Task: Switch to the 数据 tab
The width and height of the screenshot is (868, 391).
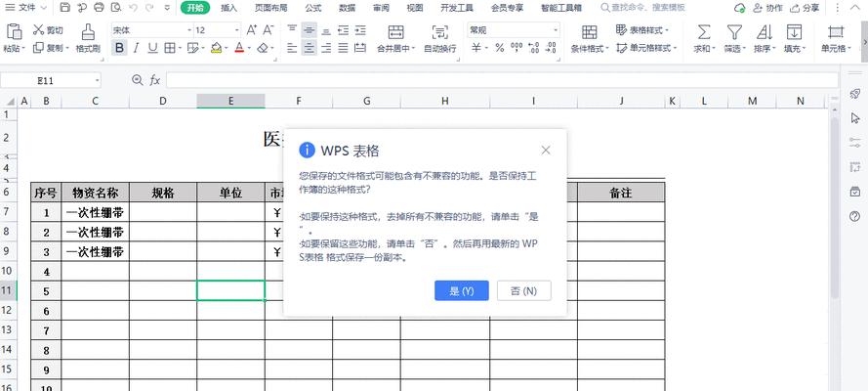Action: 347,8
